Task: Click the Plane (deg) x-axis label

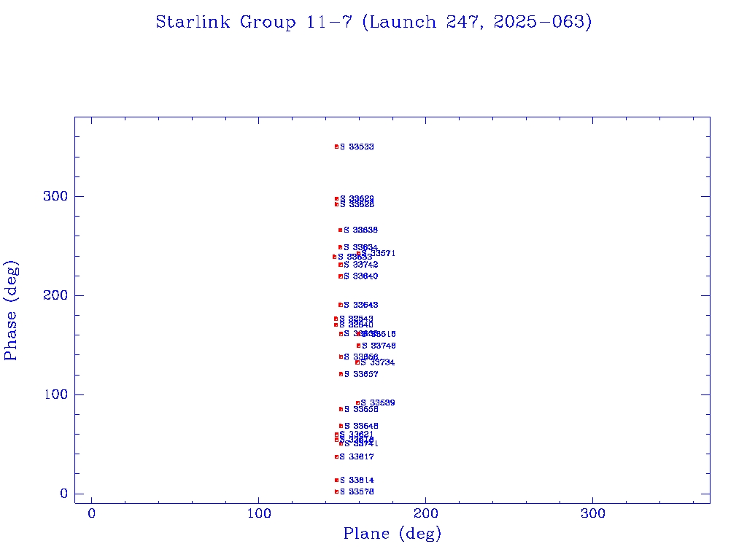Action: pyautogui.click(x=392, y=534)
